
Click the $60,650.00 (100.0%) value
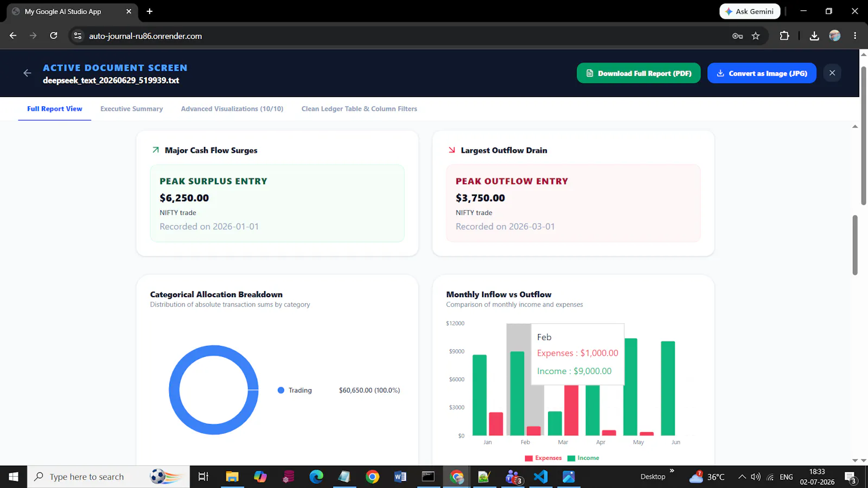[369, 390]
